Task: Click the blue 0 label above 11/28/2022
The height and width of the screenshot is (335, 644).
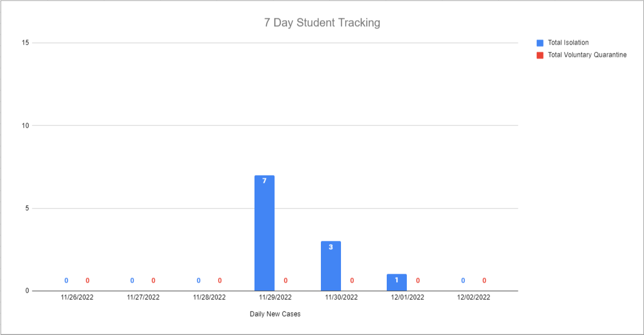Action: coord(198,281)
